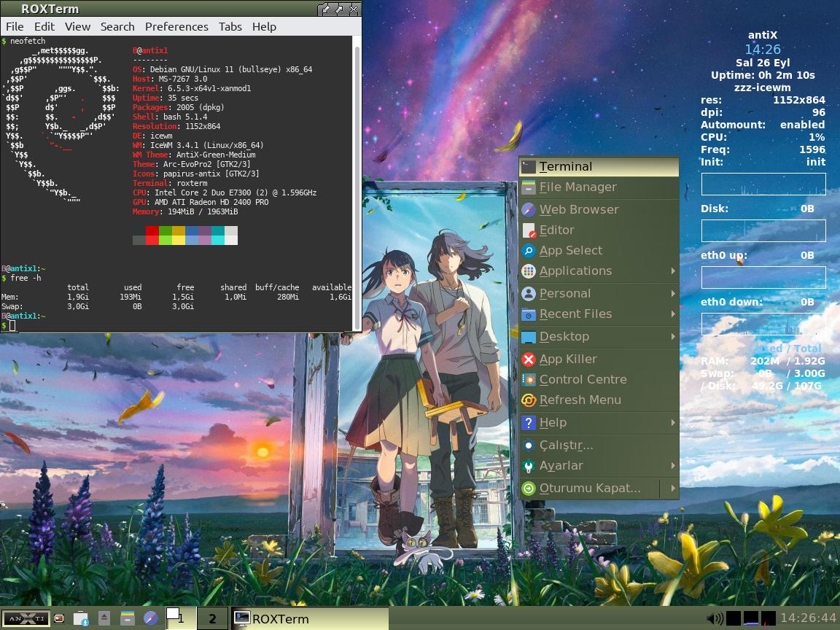Open Çalıştır... run dialog from menu
The height and width of the screenshot is (630, 840).
click(x=599, y=446)
